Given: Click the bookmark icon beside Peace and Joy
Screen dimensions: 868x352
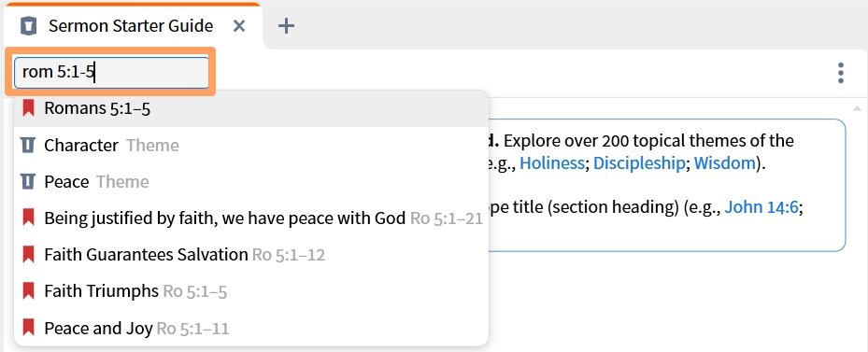Looking at the screenshot, I should pyautogui.click(x=28, y=327).
